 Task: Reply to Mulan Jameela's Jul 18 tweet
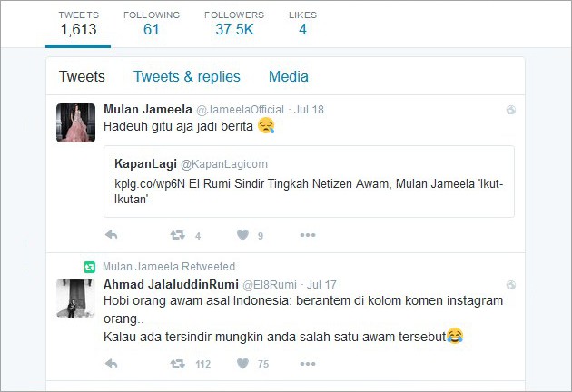(112, 235)
